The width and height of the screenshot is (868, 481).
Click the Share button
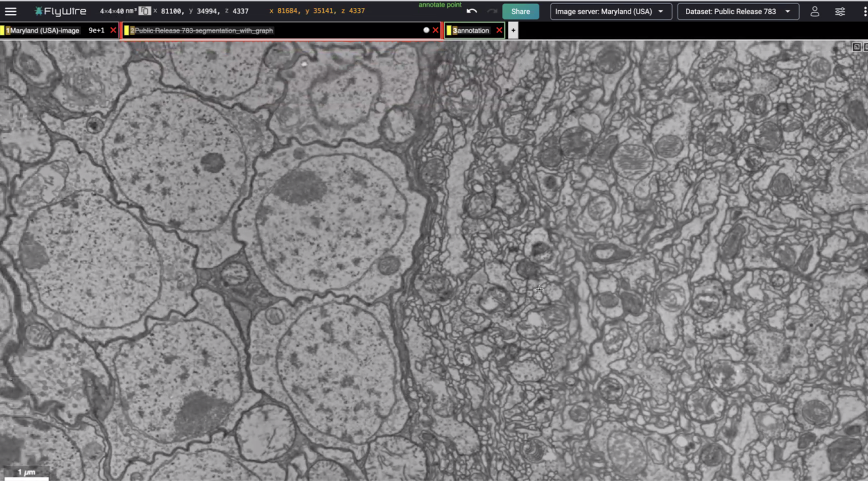520,12
